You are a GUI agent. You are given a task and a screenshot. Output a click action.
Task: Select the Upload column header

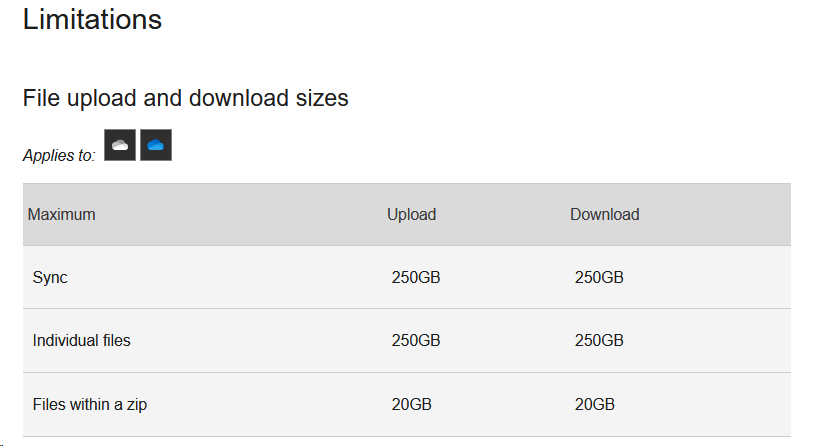point(411,214)
